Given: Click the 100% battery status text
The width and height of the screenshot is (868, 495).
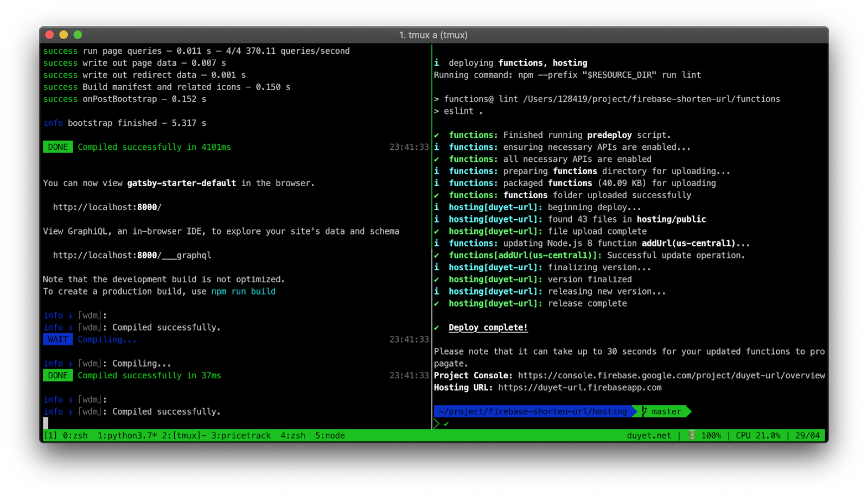Looking at the screenshot, I should click(x=711, y=435).
